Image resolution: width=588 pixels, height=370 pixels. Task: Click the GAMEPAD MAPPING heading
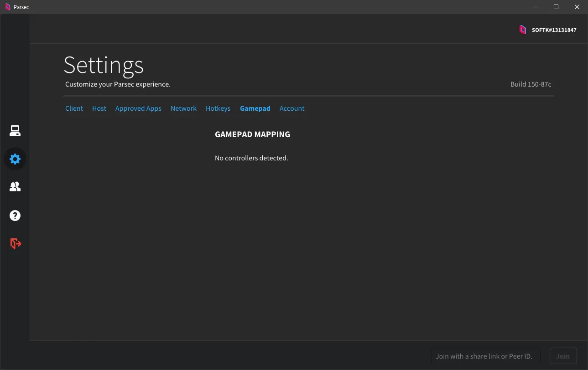click(252, 134)
